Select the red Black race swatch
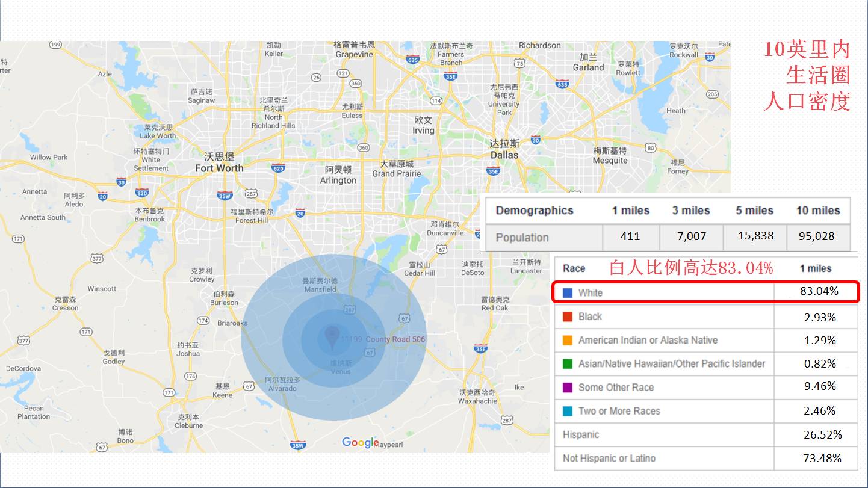868x488 pixels. (567, 317)
